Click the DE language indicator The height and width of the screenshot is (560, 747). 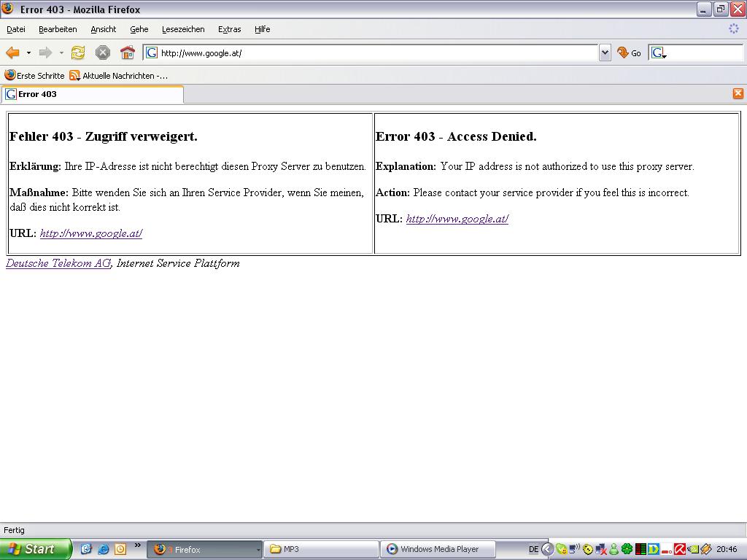(x=533, y=549)
